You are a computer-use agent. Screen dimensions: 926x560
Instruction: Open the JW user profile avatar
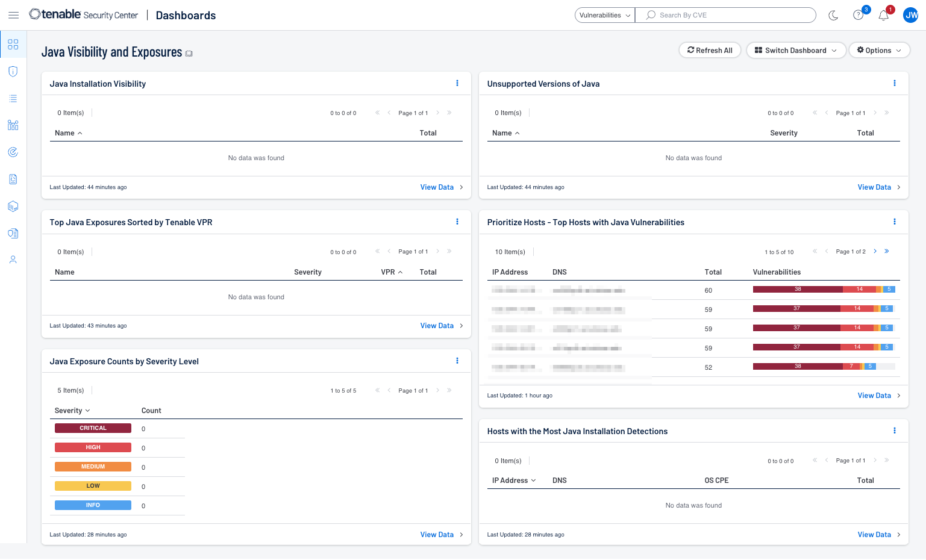(910, 15)
